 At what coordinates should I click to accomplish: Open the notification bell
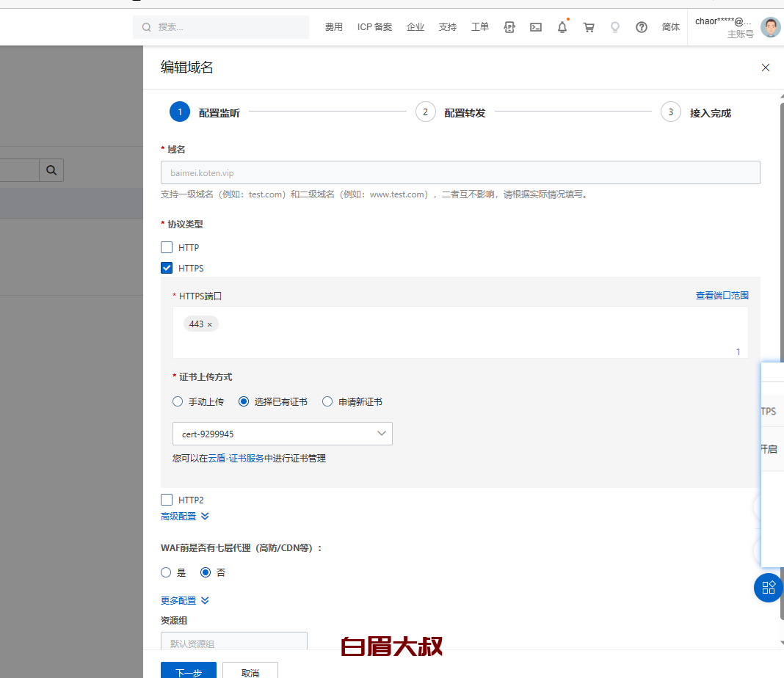point(562,27)
